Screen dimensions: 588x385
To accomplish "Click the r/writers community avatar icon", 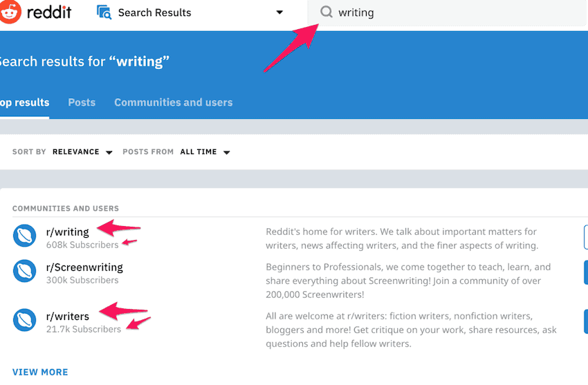I will tap(24, 320).
